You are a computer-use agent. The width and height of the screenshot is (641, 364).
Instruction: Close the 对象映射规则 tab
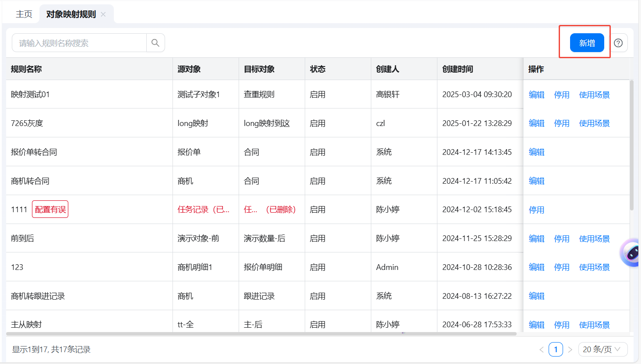[x=103, y=14]
